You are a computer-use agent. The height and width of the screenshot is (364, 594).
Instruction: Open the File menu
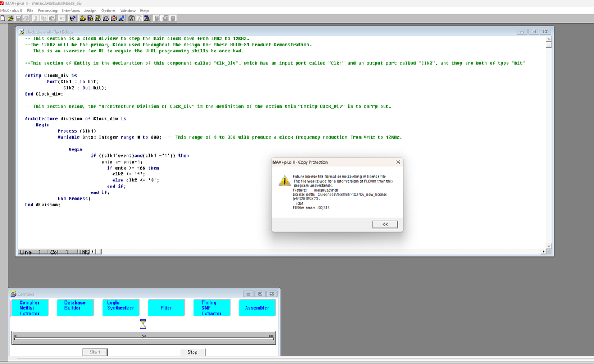pos(30,11)
